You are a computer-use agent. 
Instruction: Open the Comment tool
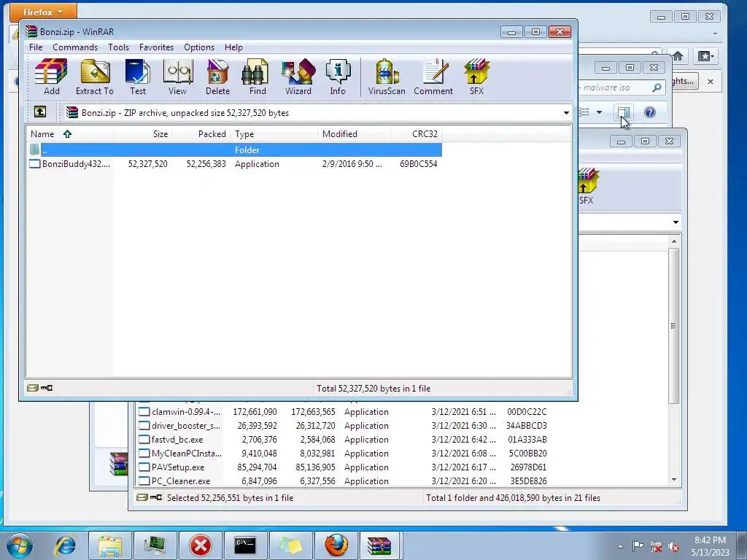[x=433, y=77]
